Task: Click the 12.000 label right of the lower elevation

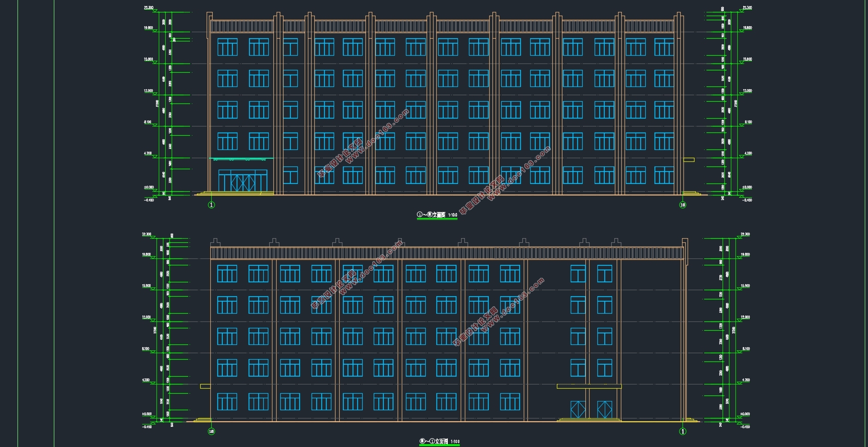Action: tap(745, 317)
